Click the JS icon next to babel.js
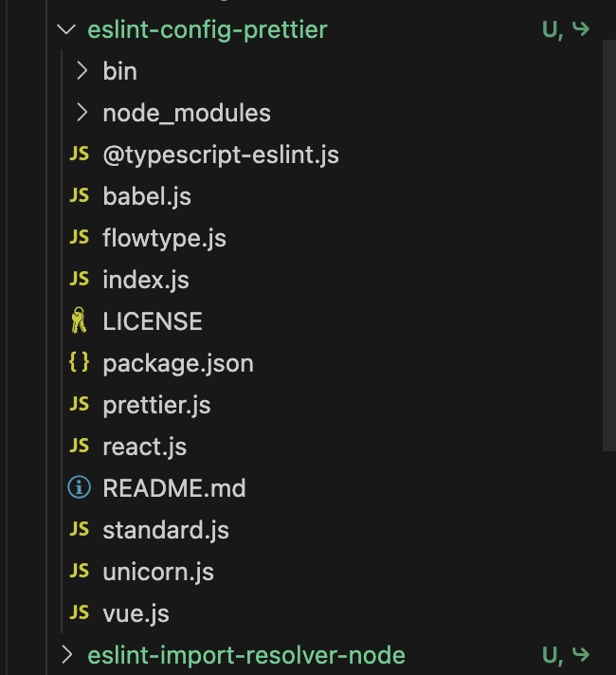This screenshot has width=616, height=675. (80, 195)
